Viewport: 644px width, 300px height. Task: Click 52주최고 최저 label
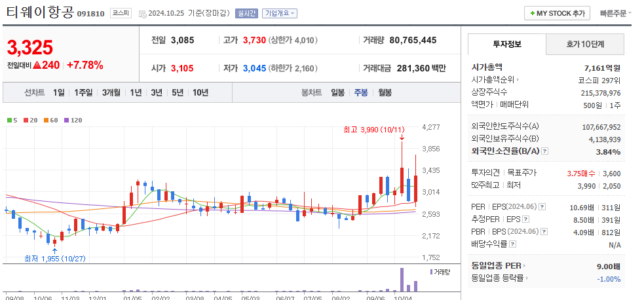click(496, 185)
